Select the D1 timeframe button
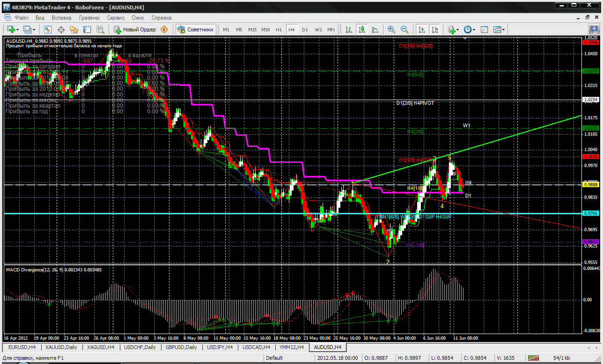Screen dimensions: 603x364 pyautogui.click(x=305, y=29)
